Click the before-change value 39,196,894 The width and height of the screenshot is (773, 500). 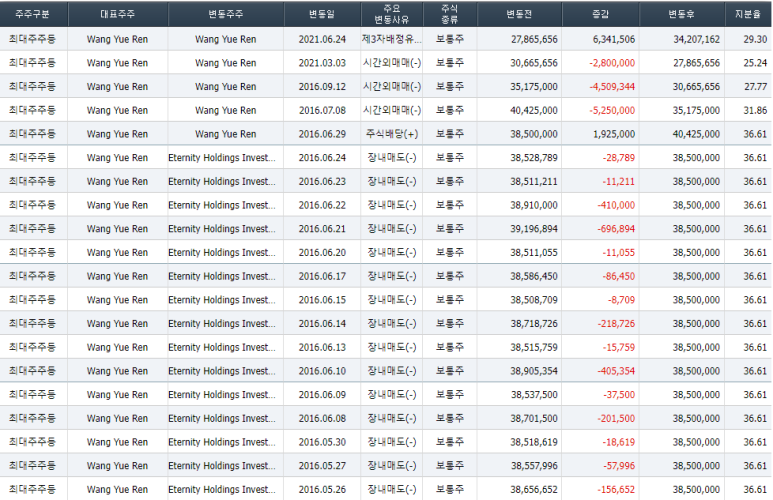coord(534,229)
